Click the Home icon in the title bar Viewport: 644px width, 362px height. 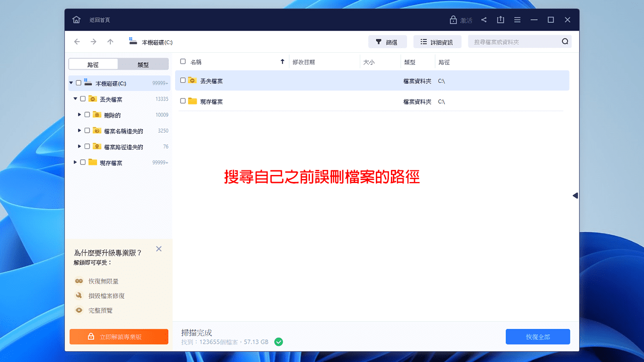tap(76, 20)
